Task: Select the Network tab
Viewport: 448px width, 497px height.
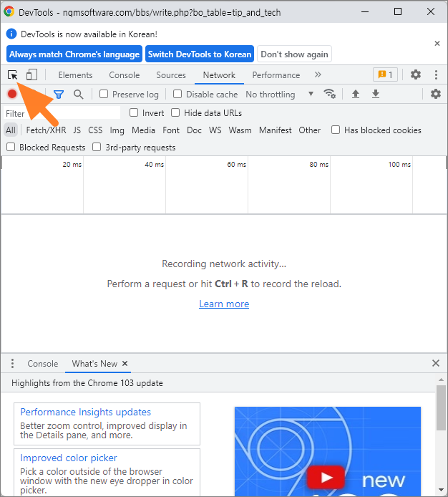Action: point(219,75)
